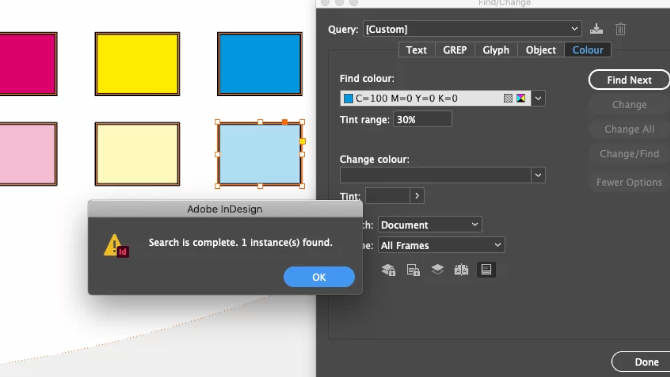Click the warning icon in the alert dialog
Viewport: 670px width, 377px height.
(x=116, y=245)
